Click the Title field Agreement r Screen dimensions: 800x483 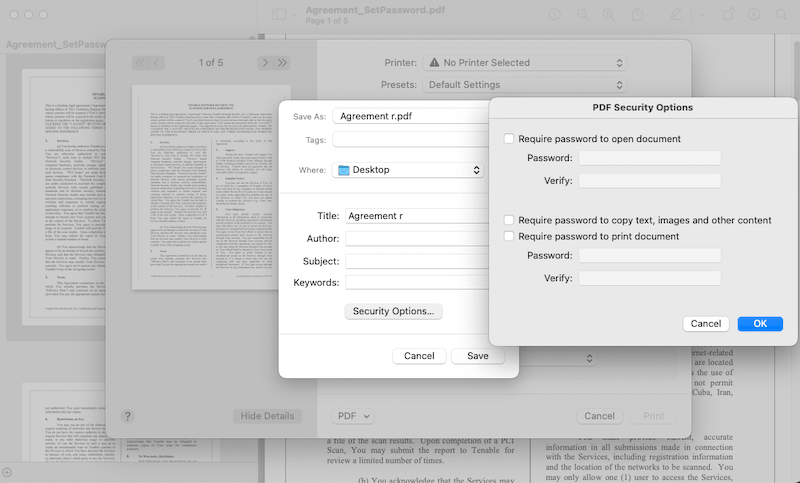[417, 216]
